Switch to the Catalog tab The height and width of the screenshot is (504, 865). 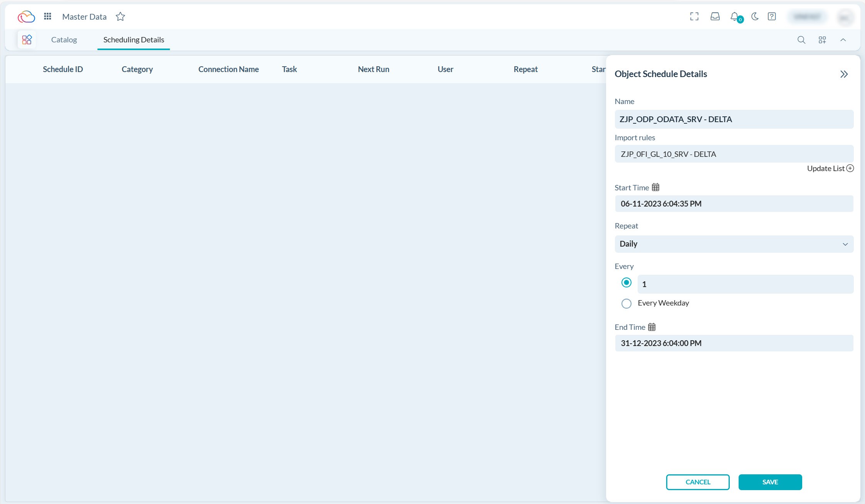pyautogui.click(x=64, y=39)
